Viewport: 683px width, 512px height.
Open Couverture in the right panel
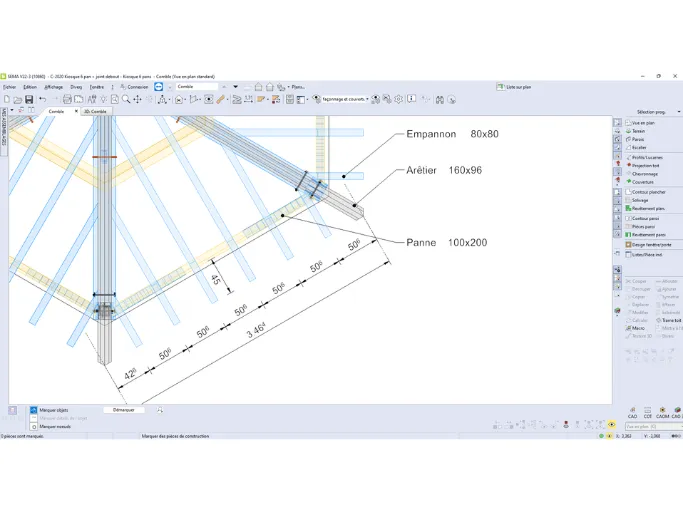(x=642, y=182)
